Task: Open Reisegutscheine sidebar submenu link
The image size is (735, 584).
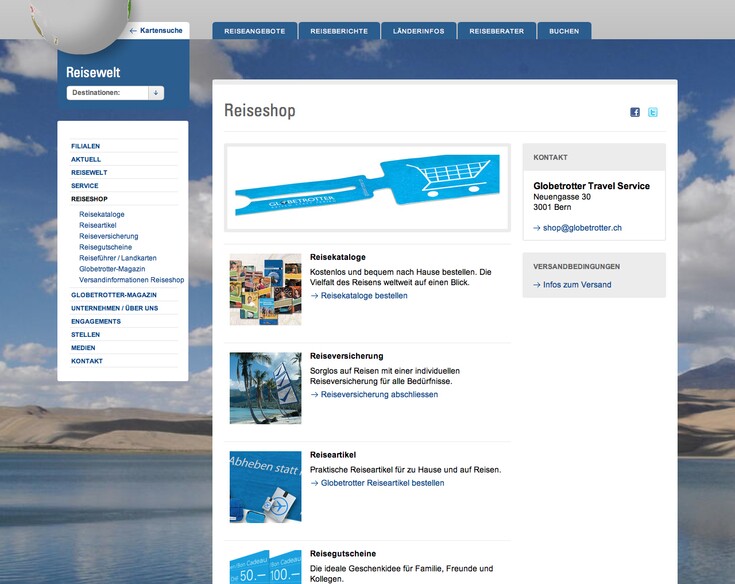Action: pos(105,247)
